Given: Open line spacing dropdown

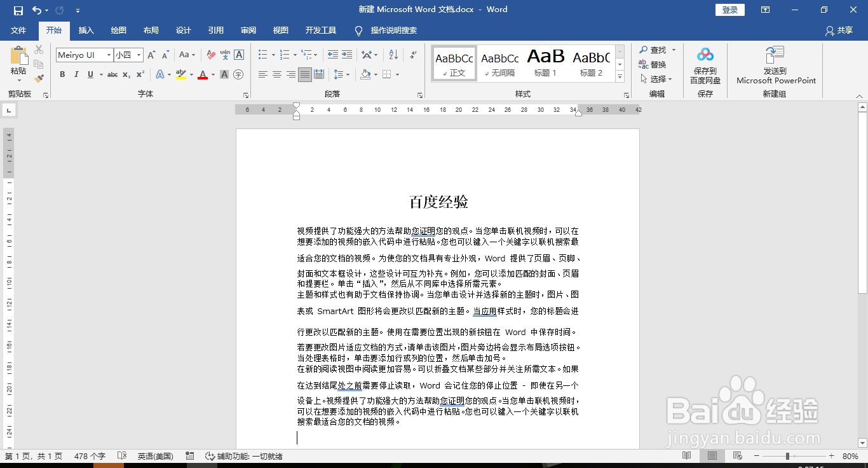Looking at the screenshot, I should click(342, 74).
